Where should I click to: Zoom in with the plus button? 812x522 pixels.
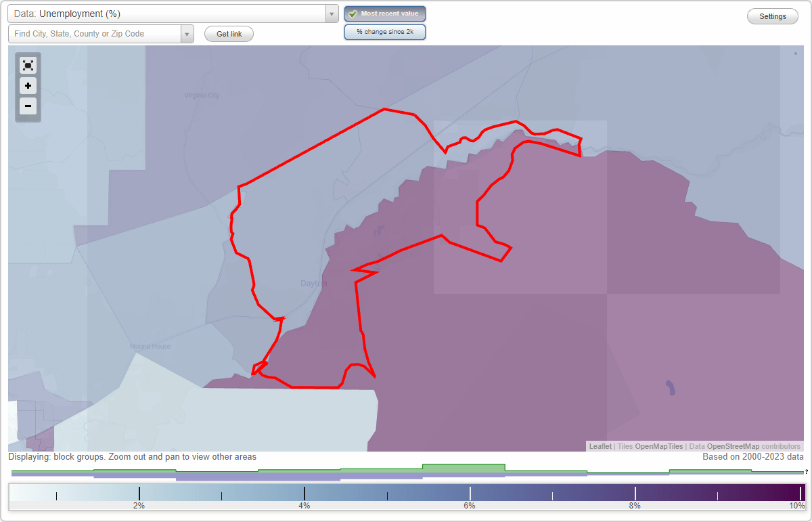[28, 86]
